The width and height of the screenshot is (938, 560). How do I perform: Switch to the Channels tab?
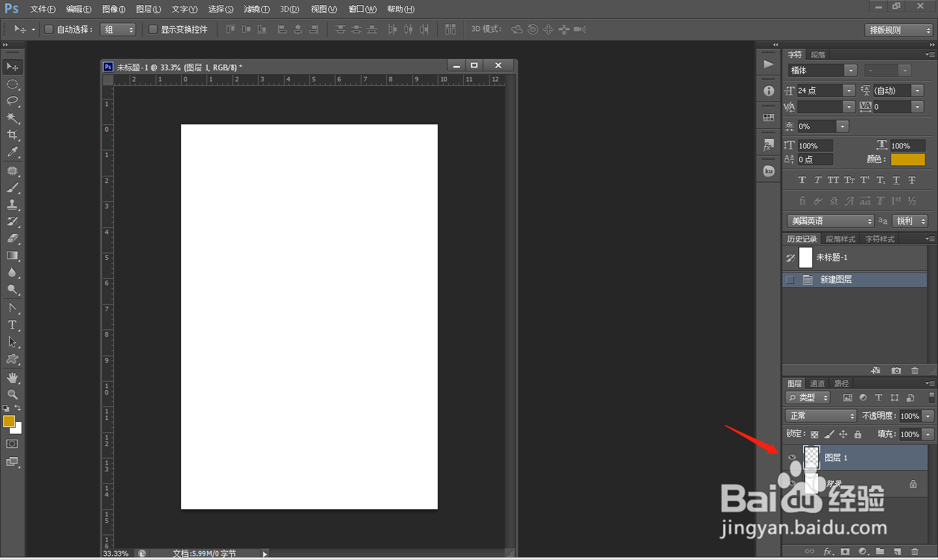(817, 384)
